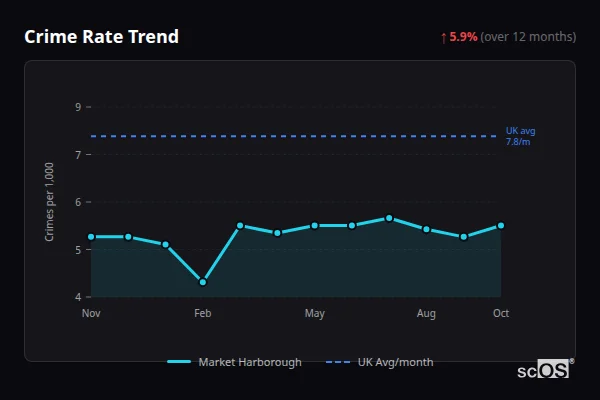Toggle UK Avg/month legend series

380,362
